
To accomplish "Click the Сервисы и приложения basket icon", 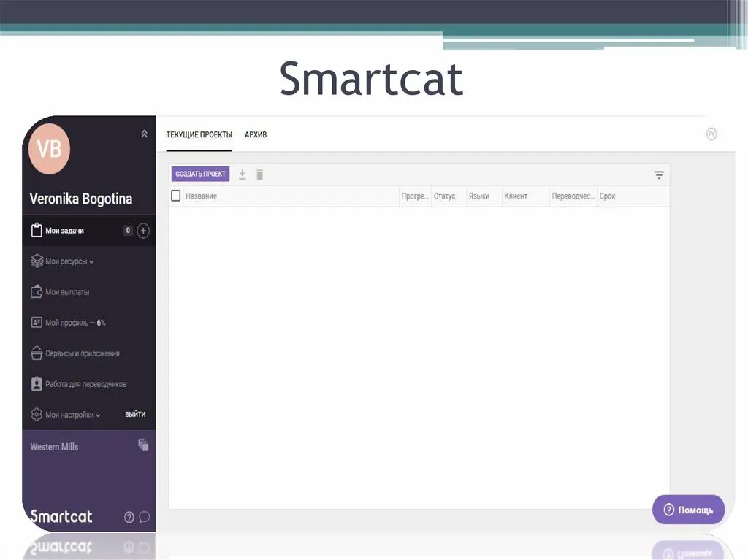I will pos(37,353).
